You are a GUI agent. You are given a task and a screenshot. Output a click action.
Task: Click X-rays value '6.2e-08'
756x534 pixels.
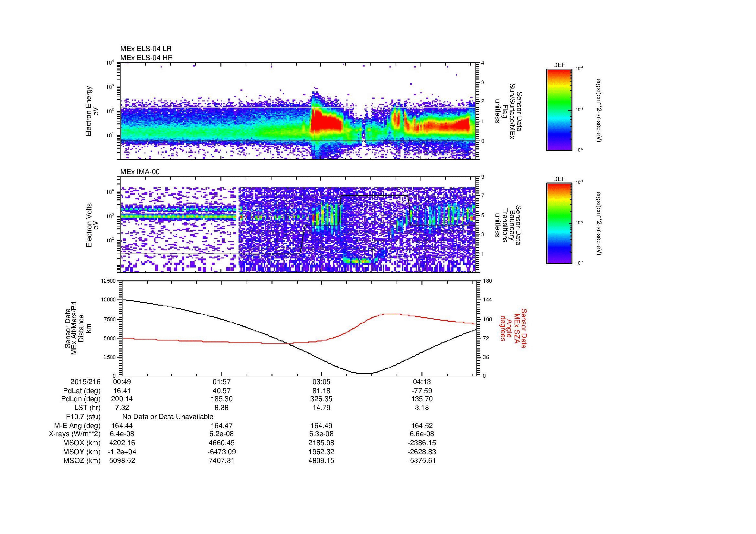pyautogui.click(x=222, y=434)
